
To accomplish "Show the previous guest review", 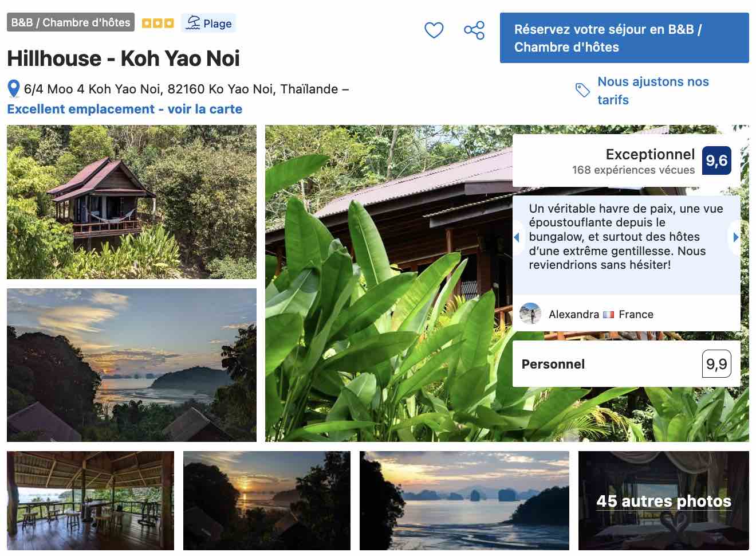I will pyautogui.click(x=517, y=237).
